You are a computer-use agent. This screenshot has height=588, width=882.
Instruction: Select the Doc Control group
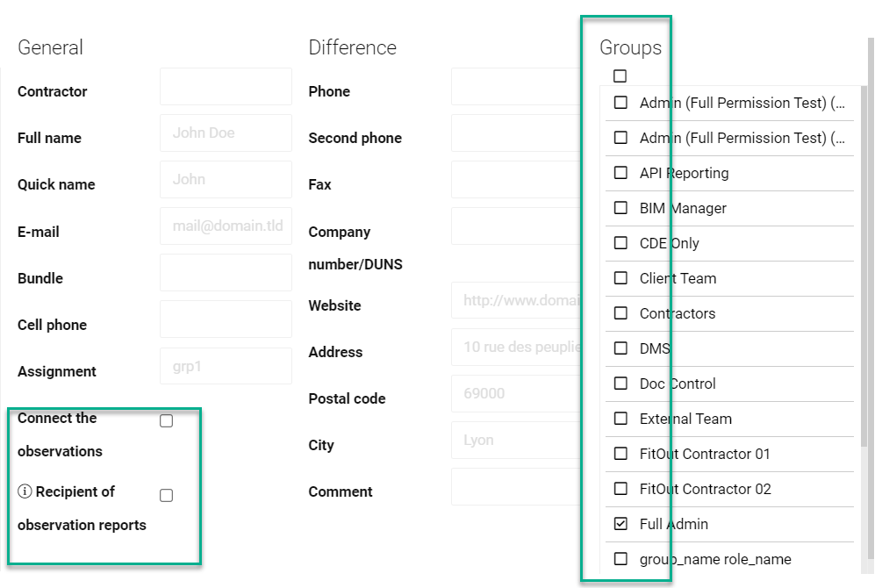[x=620, y=384]
